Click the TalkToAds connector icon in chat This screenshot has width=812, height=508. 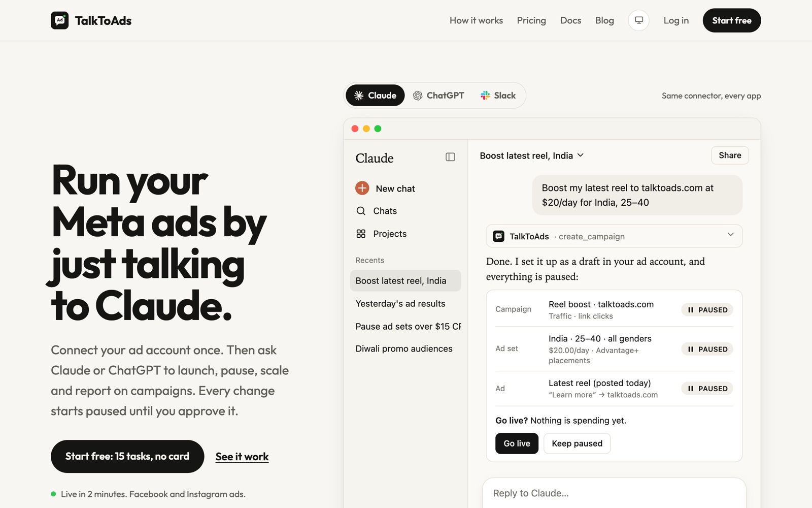[x=499, y=236]
